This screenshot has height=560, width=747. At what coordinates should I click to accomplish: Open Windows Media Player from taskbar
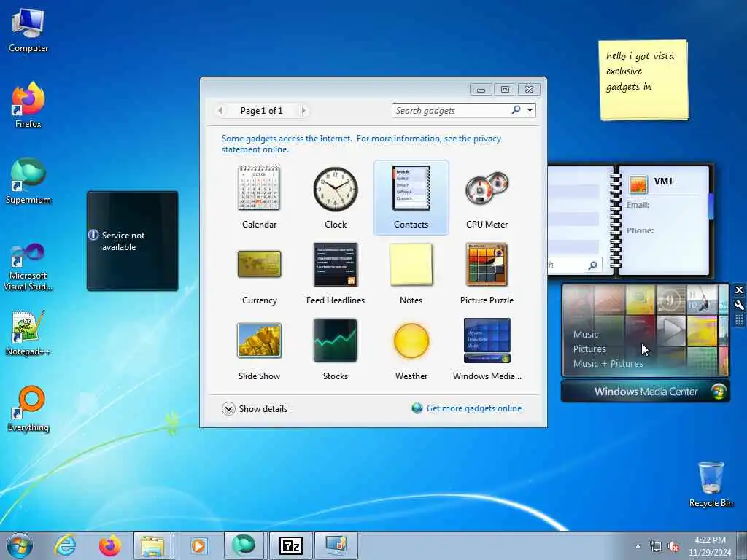coord(198,545)
